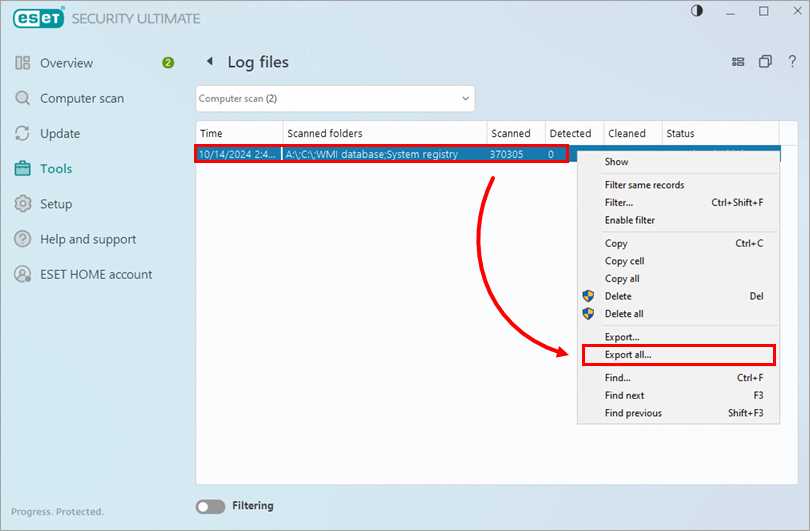Click Filter same records menu entry
This screenshot has height=531, width=810.
[x=644, y=185]
